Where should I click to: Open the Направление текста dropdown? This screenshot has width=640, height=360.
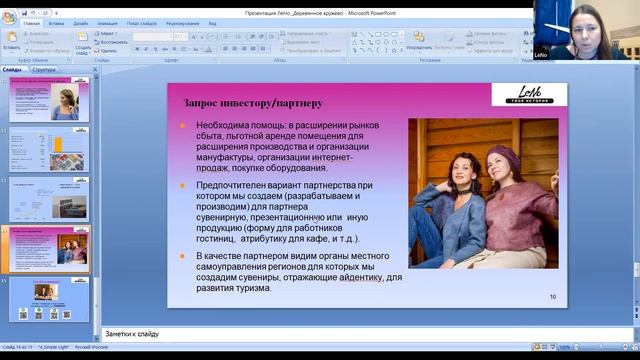coord(305,34)
